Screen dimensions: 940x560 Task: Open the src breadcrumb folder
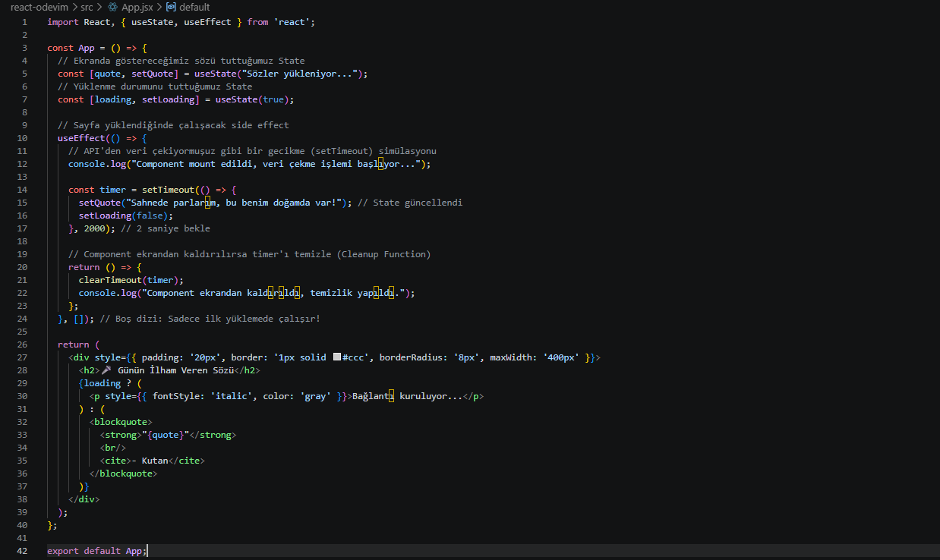(87, 7)
